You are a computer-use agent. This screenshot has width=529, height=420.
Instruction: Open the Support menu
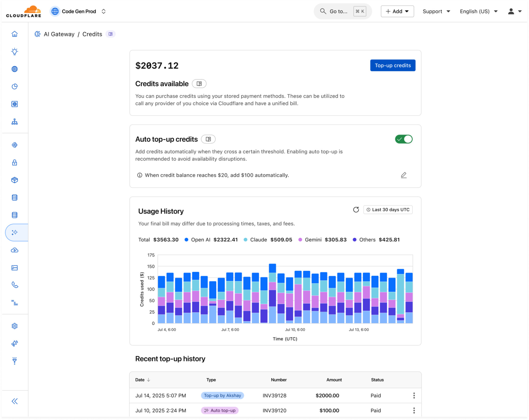pos(436,11)
